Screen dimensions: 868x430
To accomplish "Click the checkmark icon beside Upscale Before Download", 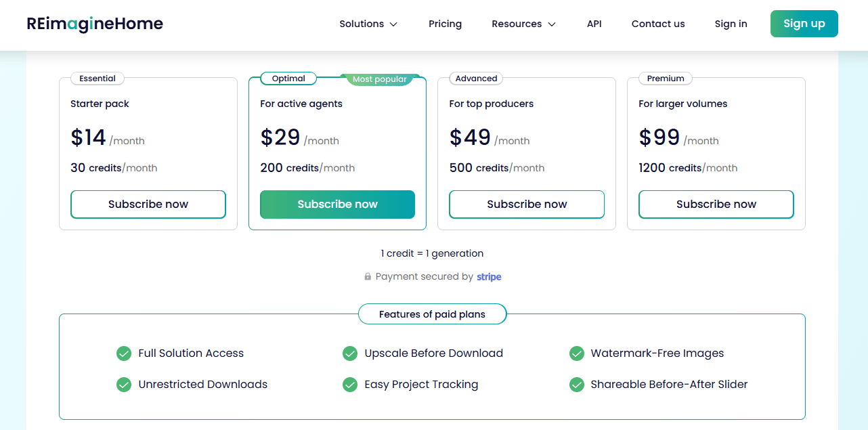I will pos(350,353).
